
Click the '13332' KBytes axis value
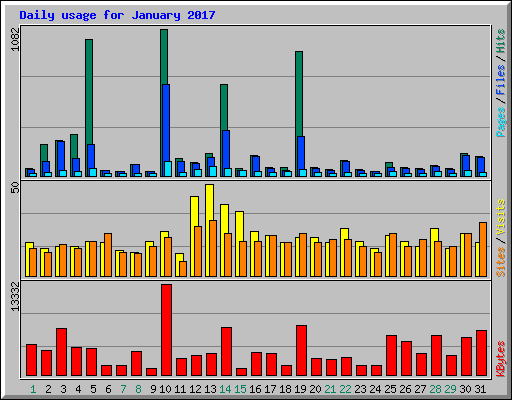[15, 297]
